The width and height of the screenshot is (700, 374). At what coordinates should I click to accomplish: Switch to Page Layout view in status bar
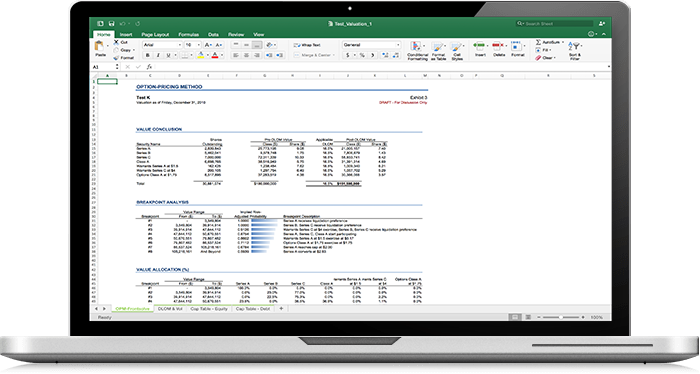pyautogui.click(x=528, y=317)
